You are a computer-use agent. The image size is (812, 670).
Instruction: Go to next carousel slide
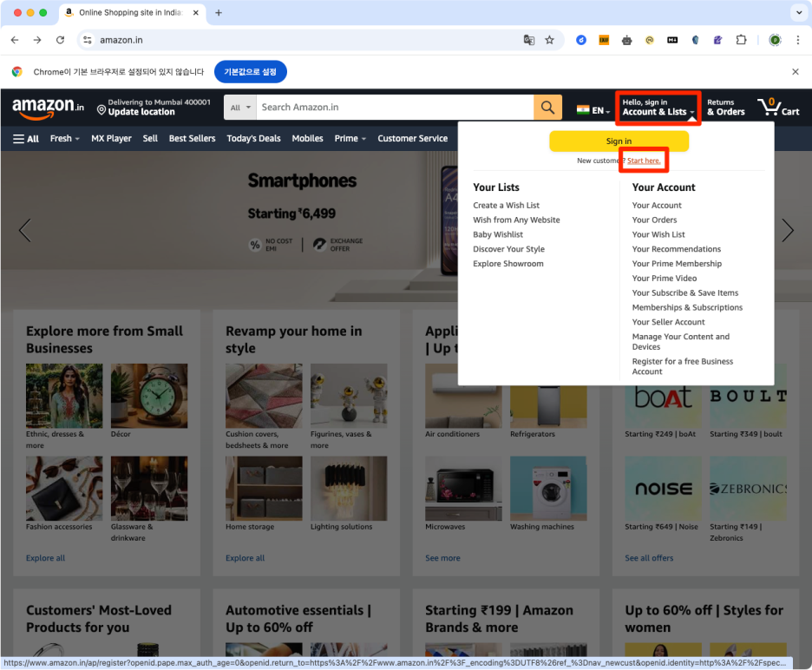(x=788, y=230)
